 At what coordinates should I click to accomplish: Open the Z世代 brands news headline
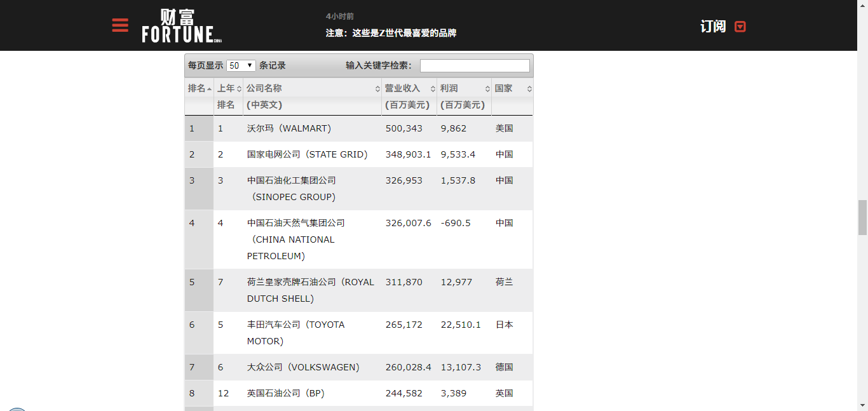click(x=391, y=33)
